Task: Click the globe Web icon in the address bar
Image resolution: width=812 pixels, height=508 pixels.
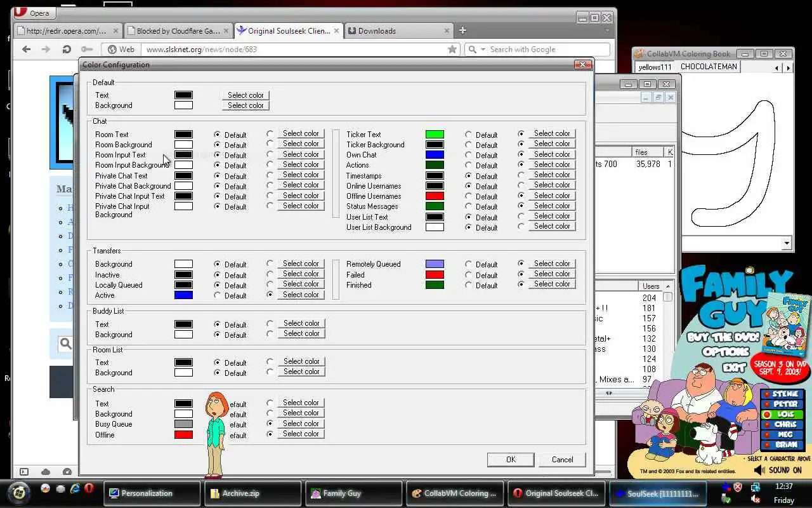Action: (x=112, y=49)
